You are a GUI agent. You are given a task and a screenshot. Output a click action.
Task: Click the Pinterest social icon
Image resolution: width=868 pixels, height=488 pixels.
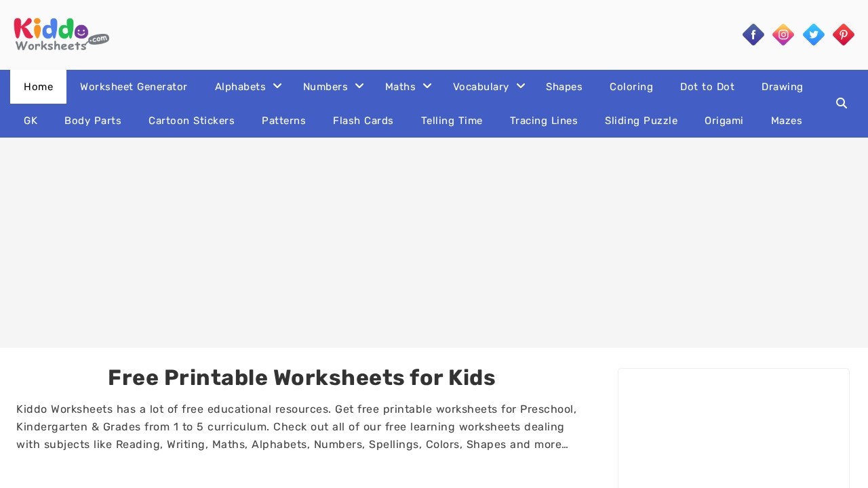[843, 35]
